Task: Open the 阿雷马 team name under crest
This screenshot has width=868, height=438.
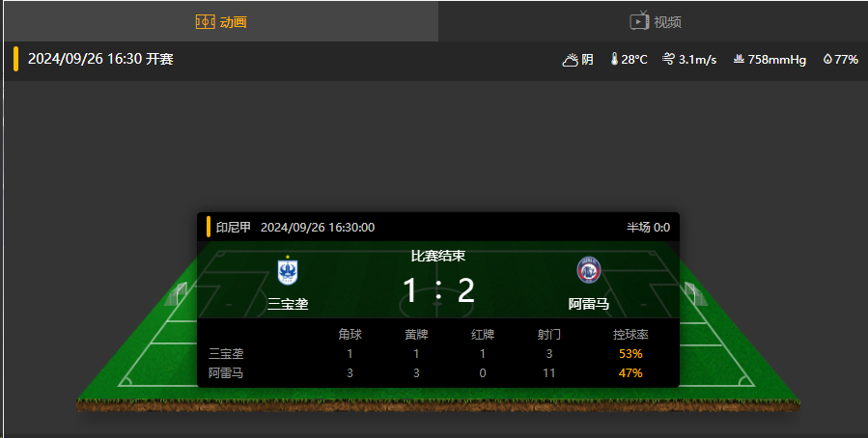Action: point(588,304)
